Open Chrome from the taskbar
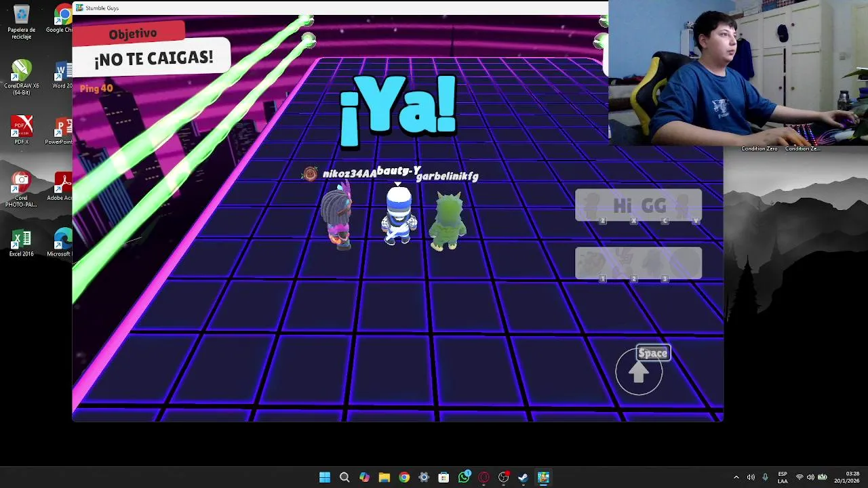 [404, 477]
